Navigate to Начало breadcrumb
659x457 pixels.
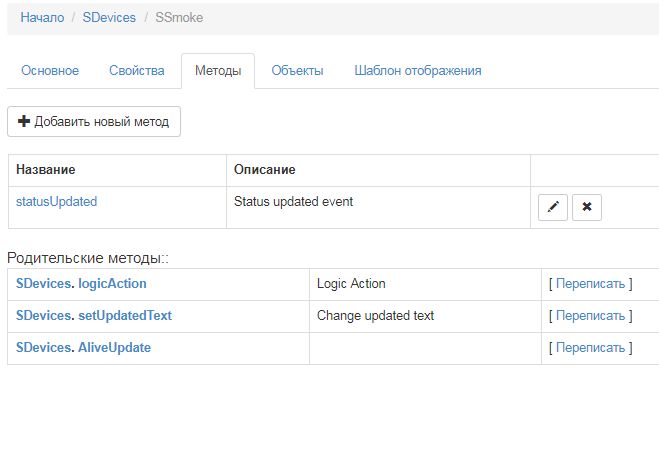coord(42,18)
